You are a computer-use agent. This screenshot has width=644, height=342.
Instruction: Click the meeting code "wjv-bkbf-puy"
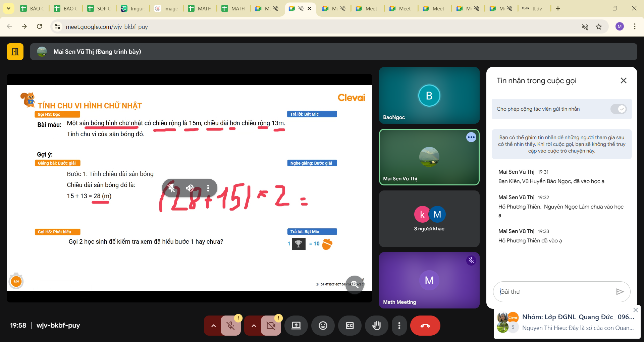[58, 325]
